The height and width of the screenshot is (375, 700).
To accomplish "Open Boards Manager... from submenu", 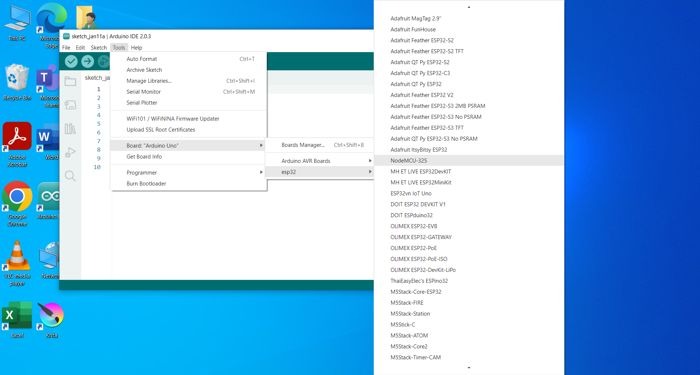I will (x=320, y=145).
